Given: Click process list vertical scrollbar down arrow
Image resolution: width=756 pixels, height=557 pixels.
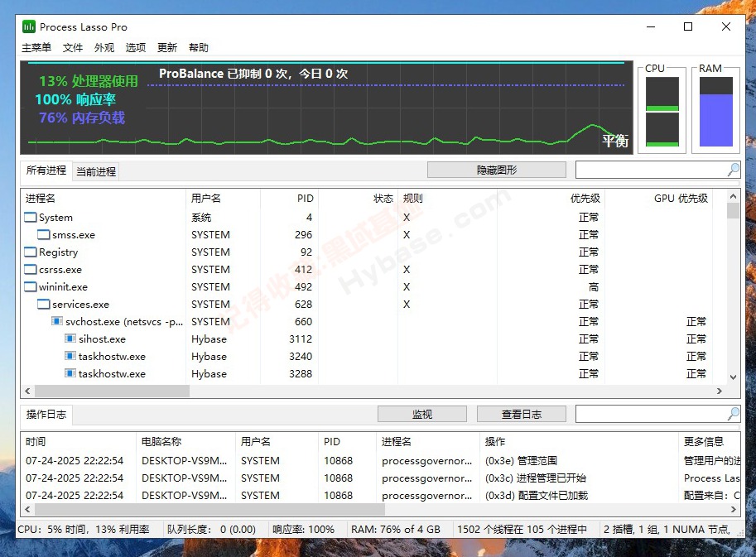Looking at the screenshot, I should tap(733, 377).
